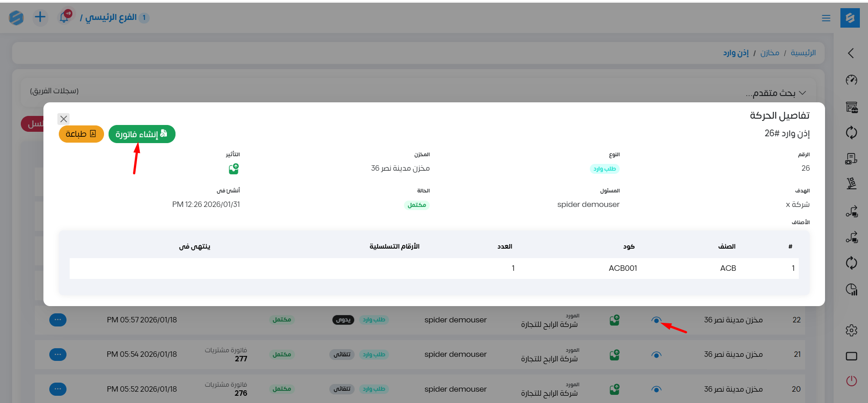868x403 pixels.
Task: Click the green Create Invoice button
Action: point(142,134)
